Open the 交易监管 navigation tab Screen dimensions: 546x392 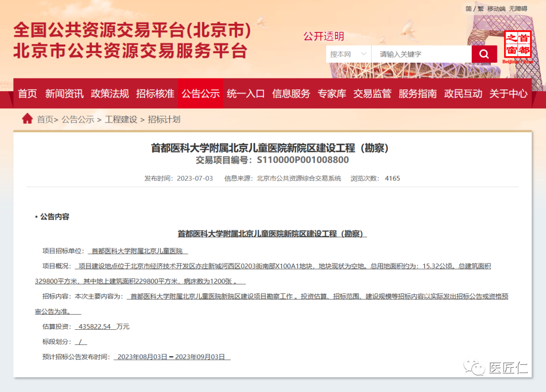(x=372, y=94)
